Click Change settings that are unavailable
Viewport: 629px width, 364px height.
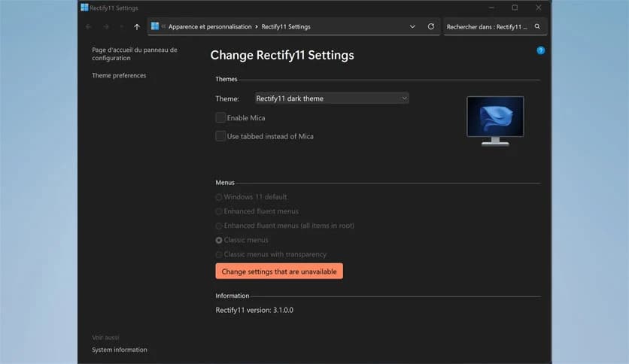[279, 271]
